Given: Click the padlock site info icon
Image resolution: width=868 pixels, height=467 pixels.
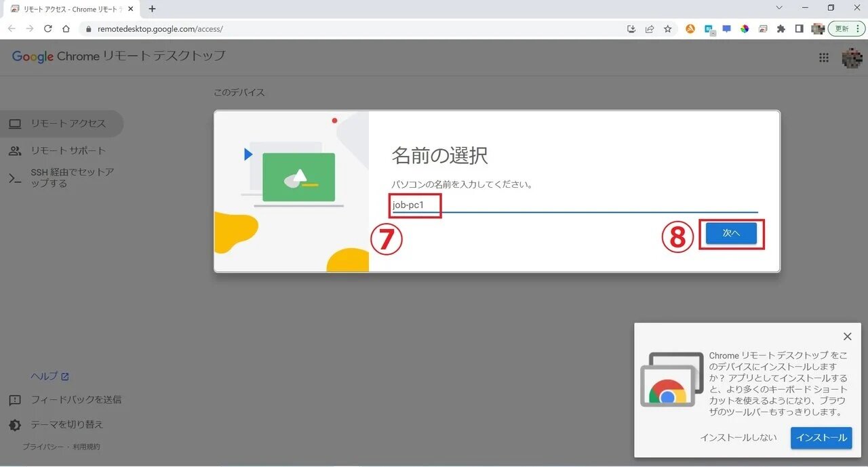Looking at the screenshot, I should click(87, 29).
